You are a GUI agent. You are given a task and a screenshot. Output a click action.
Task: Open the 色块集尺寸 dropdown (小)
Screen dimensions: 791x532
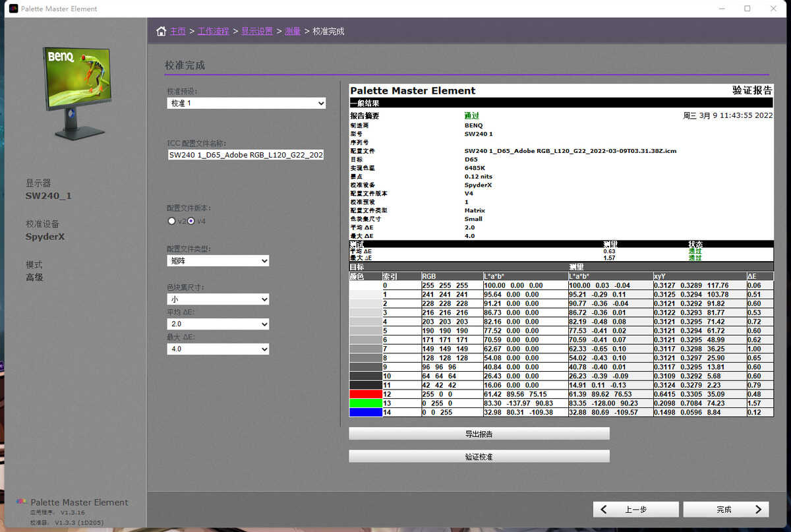pyautogui.click(x=218, y=299)
